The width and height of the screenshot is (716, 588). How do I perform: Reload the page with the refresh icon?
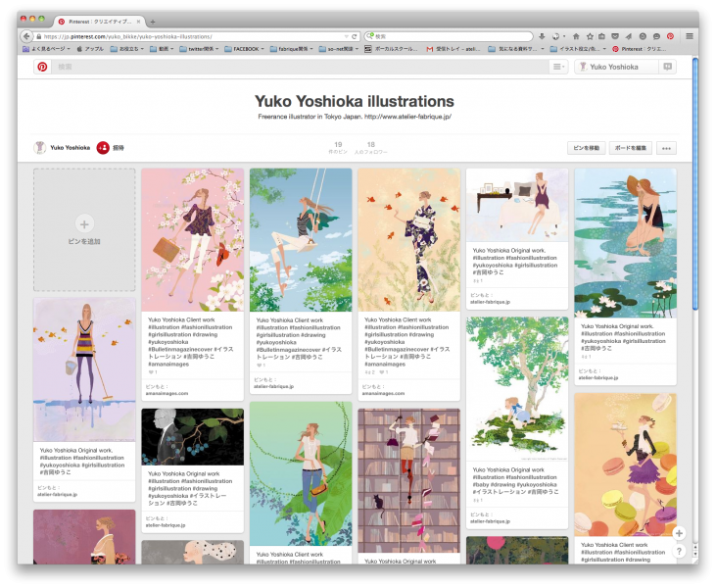point(354,36)
